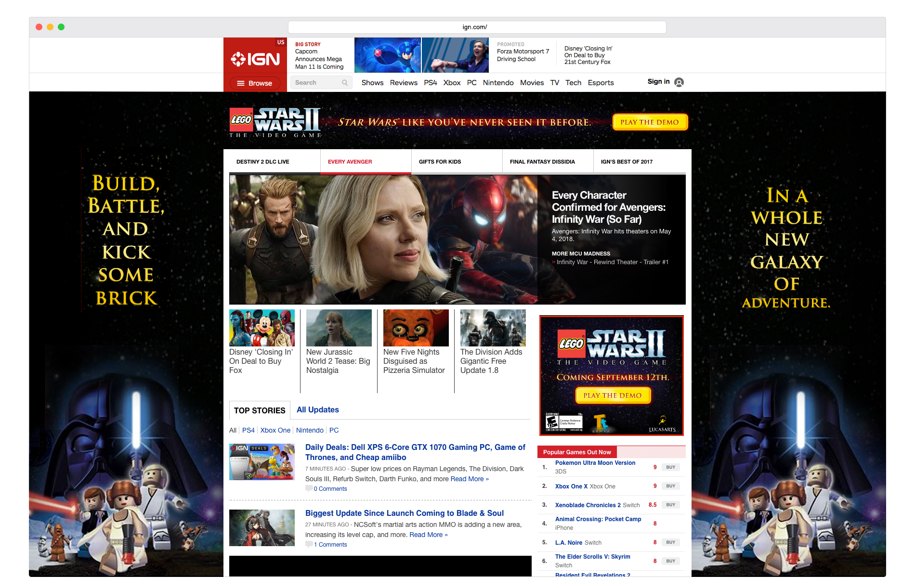The height and width of the screenshot is (588, 915).
Task: Open the Tech nav item
Action: (574, 83)
